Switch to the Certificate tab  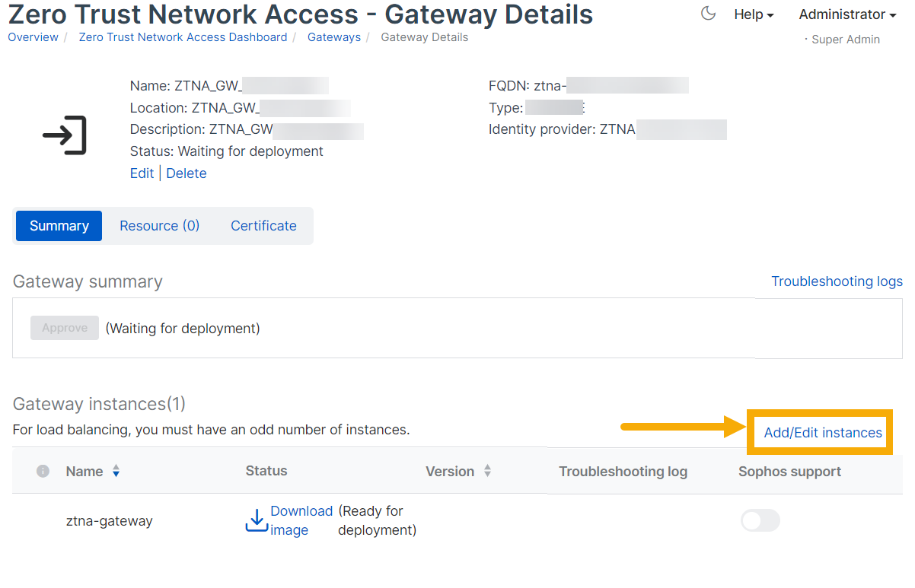pos(263,225)
